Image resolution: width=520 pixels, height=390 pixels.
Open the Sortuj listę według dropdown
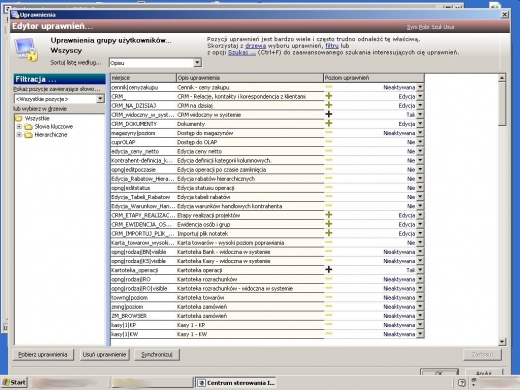[x=197, y=62]
